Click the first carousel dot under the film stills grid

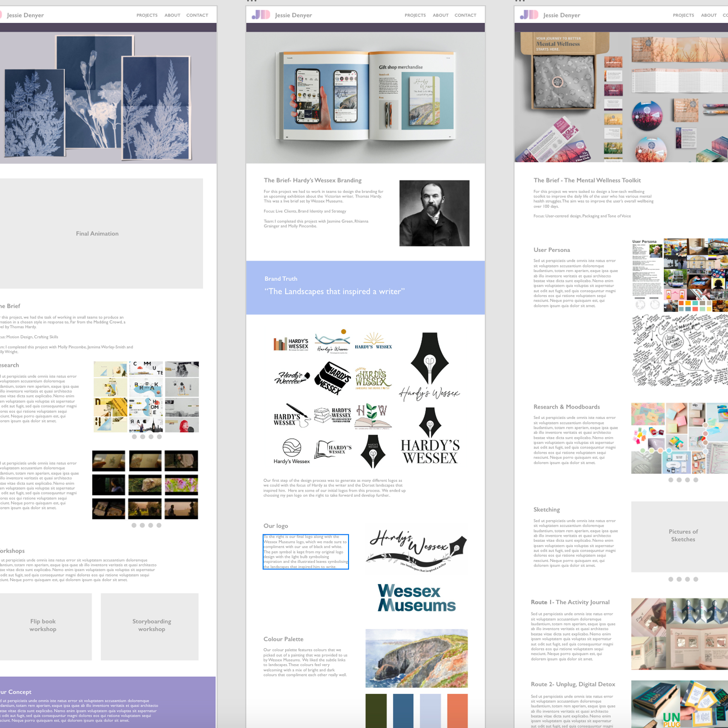[134, 525]
